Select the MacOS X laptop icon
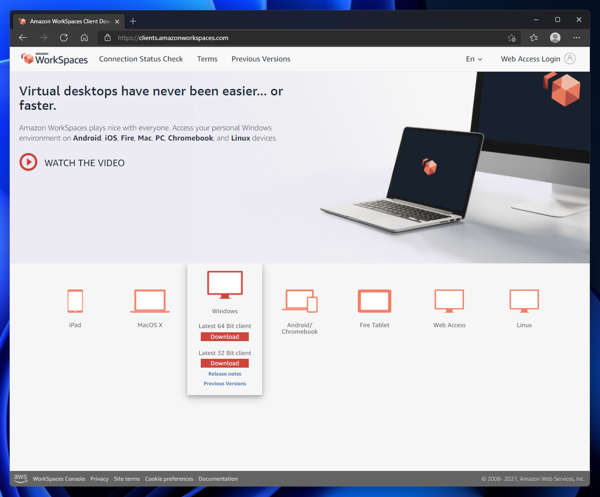600x497 pixels. pyautogui.click(x=150, y=301)
